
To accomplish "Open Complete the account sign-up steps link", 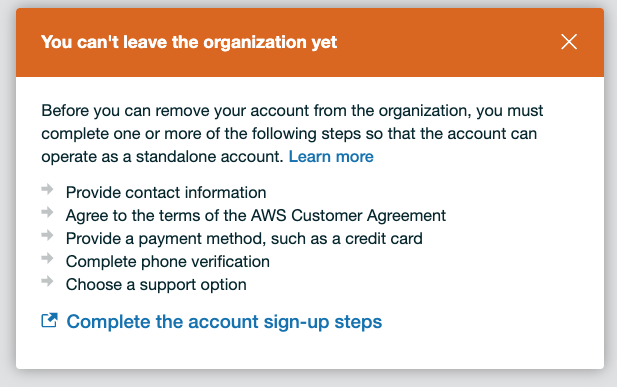I will 224,322.
